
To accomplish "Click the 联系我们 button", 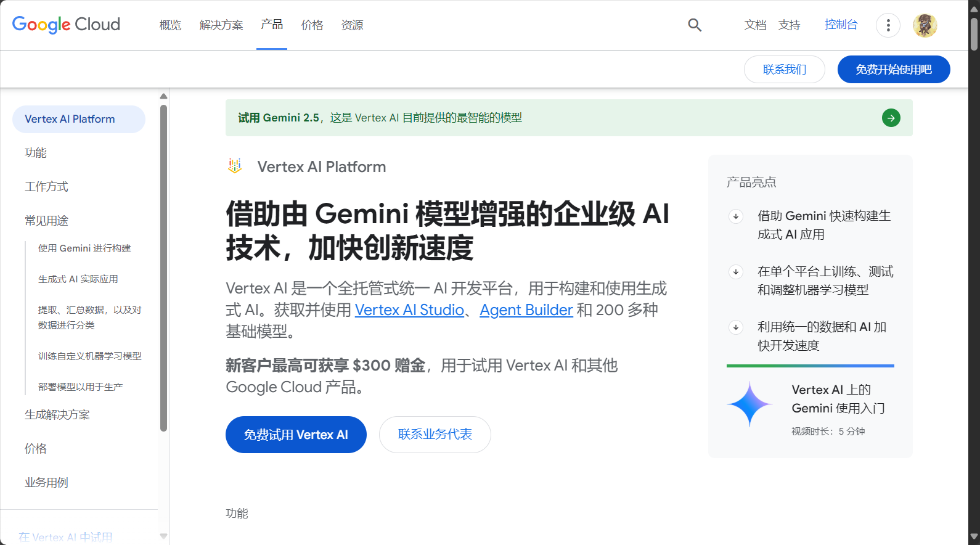I will coord(785,70).
